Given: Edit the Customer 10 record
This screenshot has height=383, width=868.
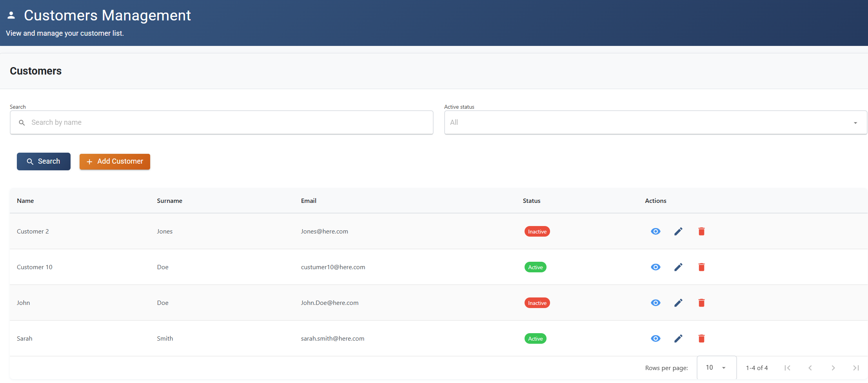Looking at the screenshot, I should pyautogui.click(x=678, y=267).
